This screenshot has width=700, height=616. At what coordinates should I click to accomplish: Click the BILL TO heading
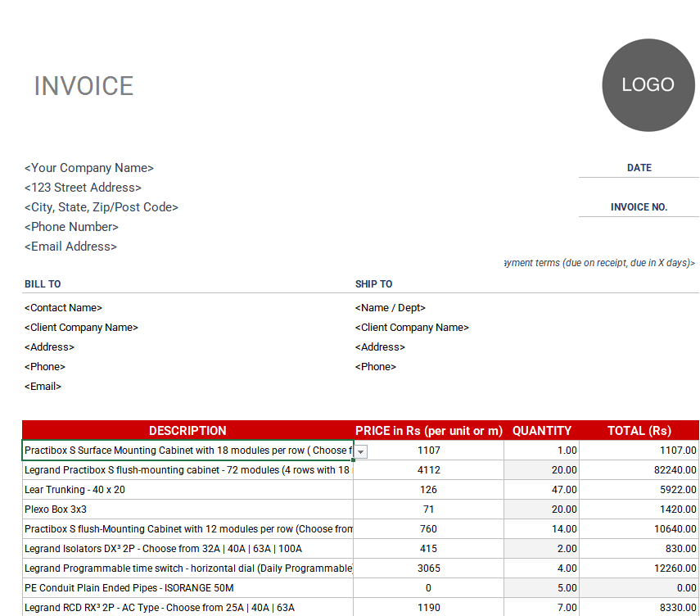[43, 284]
